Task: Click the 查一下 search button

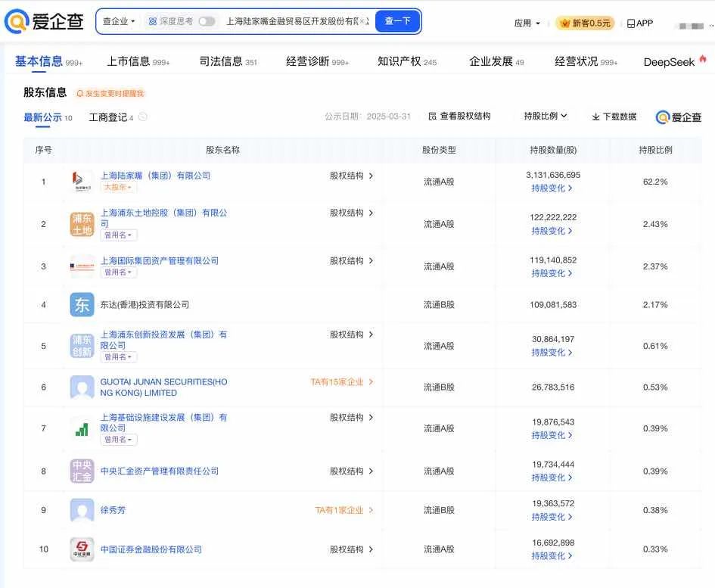Action: 398,21
